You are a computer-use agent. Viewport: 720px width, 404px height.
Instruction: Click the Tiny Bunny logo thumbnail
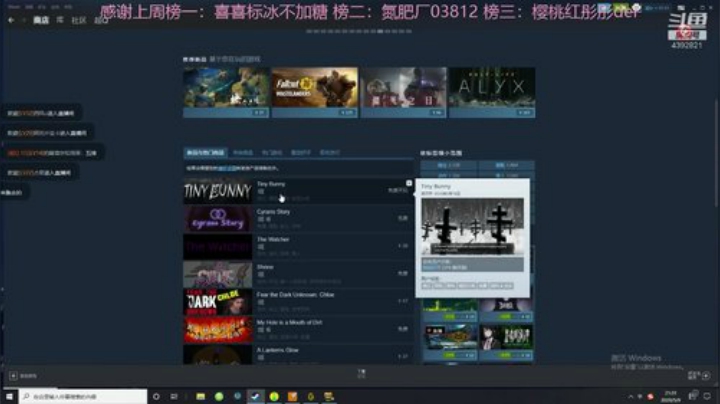pos(218,191)
